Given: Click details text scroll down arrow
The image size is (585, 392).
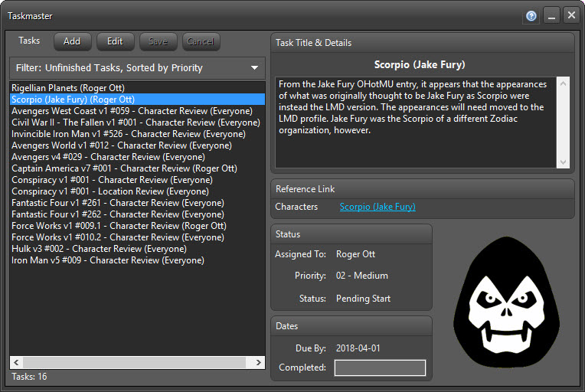Looking at the screenshot, I should [563, 162].
